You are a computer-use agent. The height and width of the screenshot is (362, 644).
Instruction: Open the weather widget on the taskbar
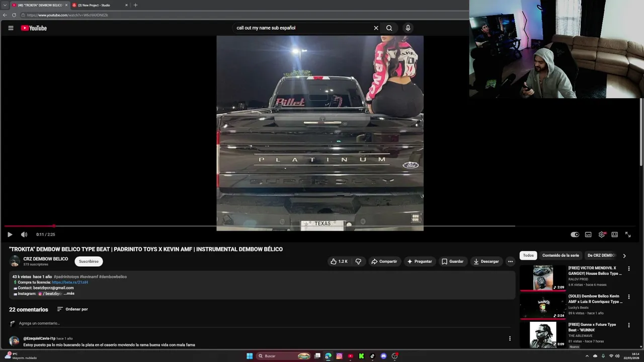(21, 356)
